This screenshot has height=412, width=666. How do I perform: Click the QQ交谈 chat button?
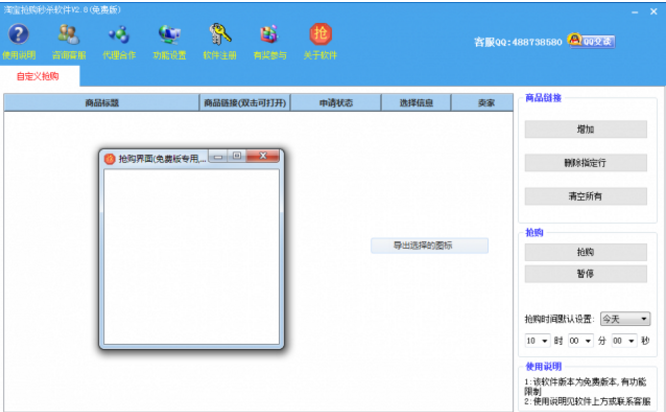click(591, 41)
